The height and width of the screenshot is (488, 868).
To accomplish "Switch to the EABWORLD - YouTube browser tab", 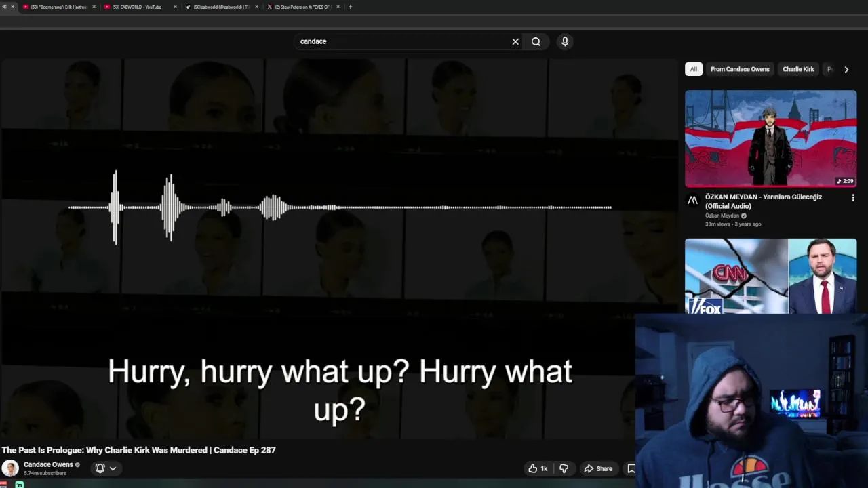I will click(138, 7).
